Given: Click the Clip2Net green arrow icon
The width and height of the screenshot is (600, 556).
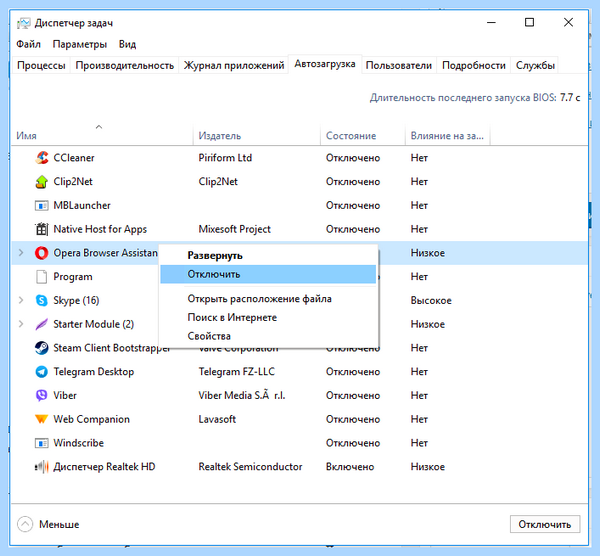Looking at the screenshot, I should 42,181.
